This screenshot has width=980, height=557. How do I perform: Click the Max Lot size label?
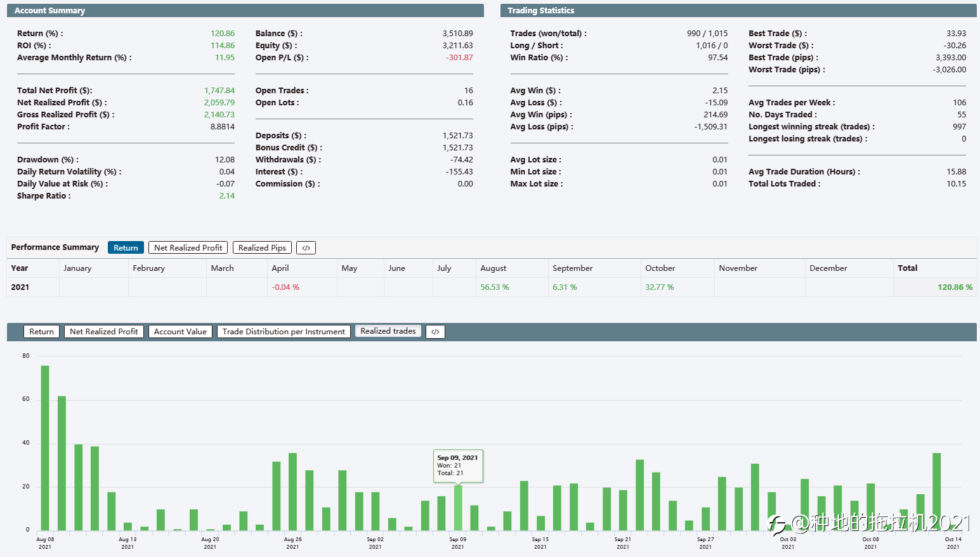pyautogui.click(x=537, y=184)
